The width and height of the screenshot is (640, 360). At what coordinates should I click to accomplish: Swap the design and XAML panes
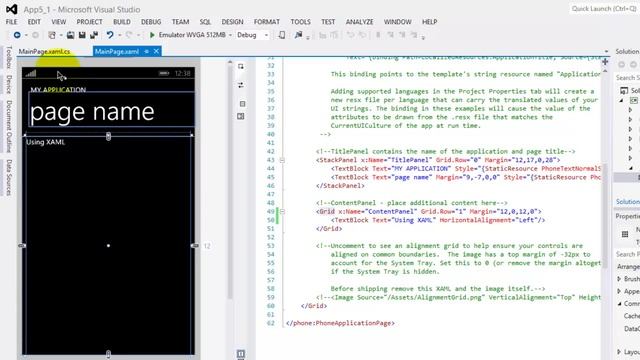241,85
